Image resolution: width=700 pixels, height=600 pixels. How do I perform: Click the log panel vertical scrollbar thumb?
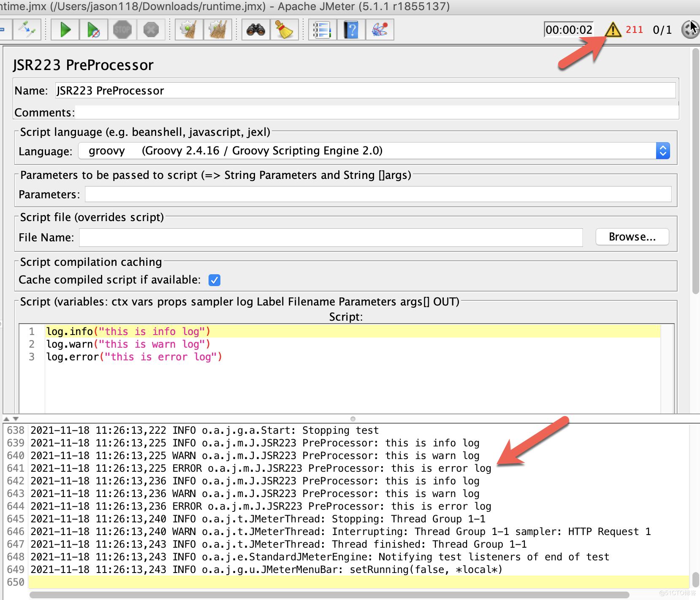[695, 579]
